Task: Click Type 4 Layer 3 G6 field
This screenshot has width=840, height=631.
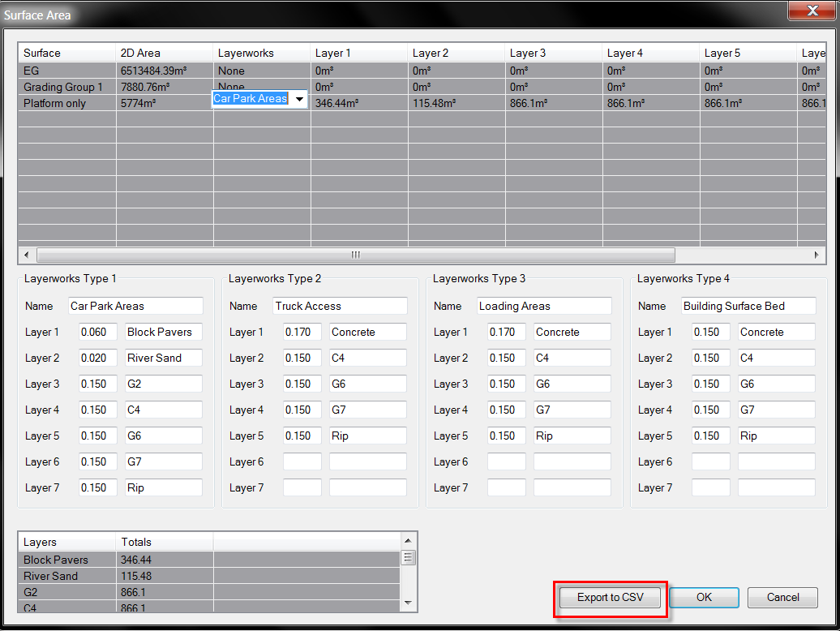Action: tap(777, 384)
